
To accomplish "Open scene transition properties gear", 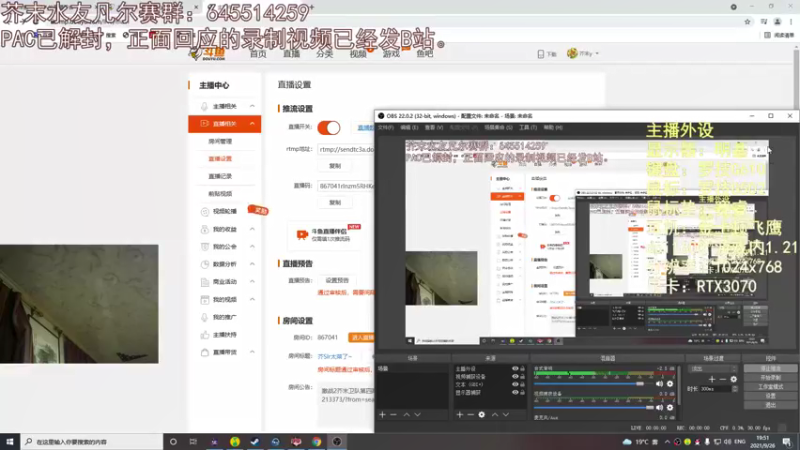I will 734,379.
